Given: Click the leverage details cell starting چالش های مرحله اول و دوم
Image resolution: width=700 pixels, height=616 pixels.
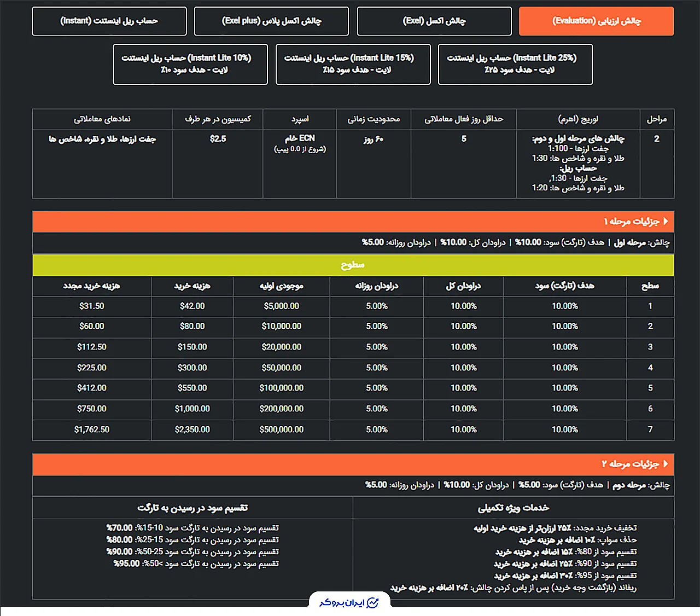Looking at the screenshot, I should [x=578, y=163].
